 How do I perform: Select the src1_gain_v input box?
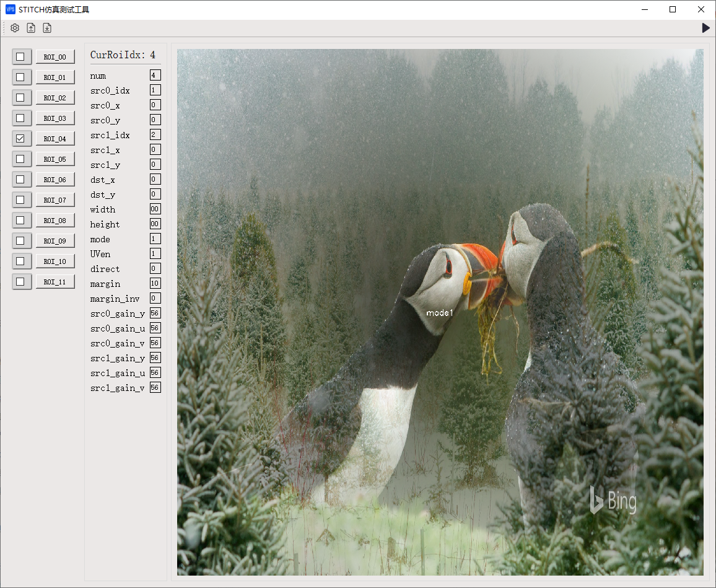155,387
